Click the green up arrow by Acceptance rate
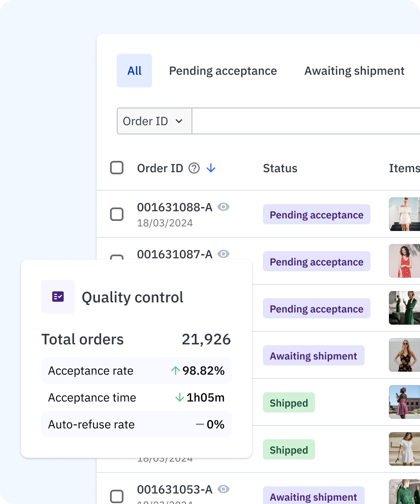The height and width of the screenshot is (504, 420). point(176,370)
